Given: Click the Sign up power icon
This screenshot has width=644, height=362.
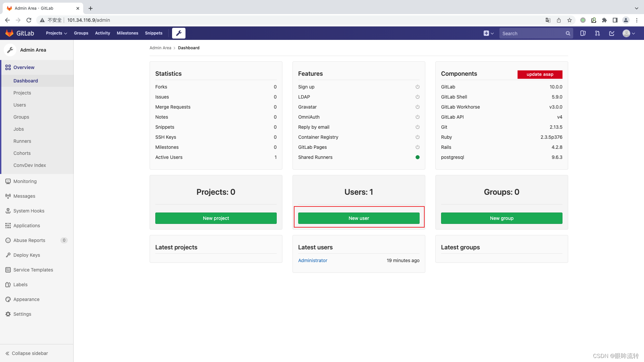Looking at the screenshot, I should click(418, 87).
